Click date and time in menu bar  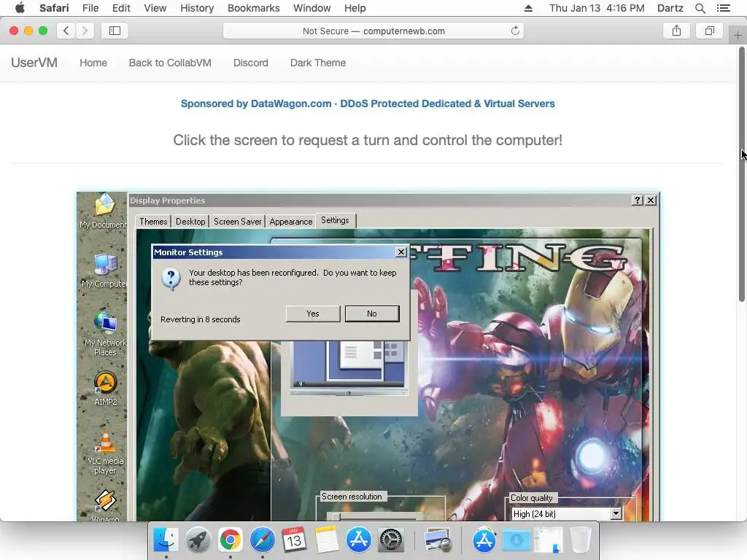pos(597,8)
